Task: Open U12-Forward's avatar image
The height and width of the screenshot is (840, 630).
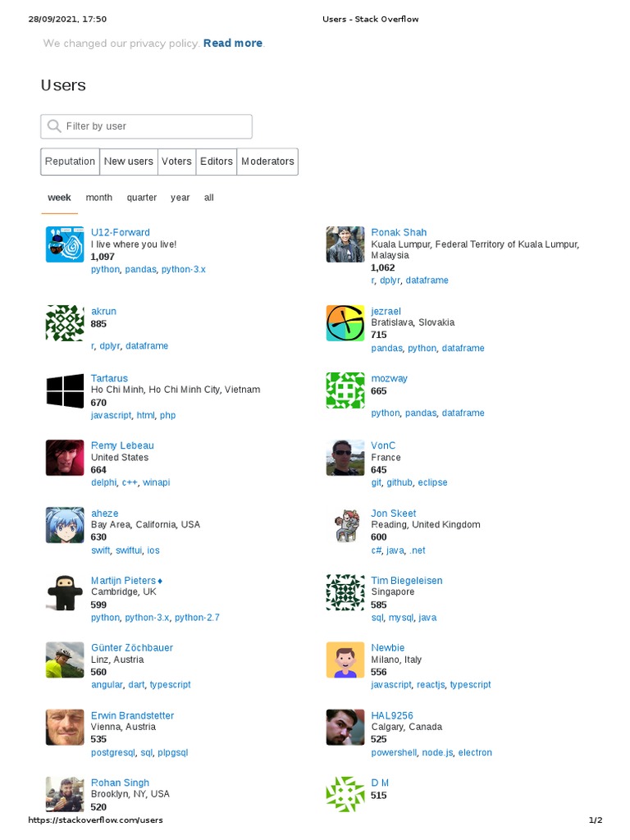Action: point(65,244)
